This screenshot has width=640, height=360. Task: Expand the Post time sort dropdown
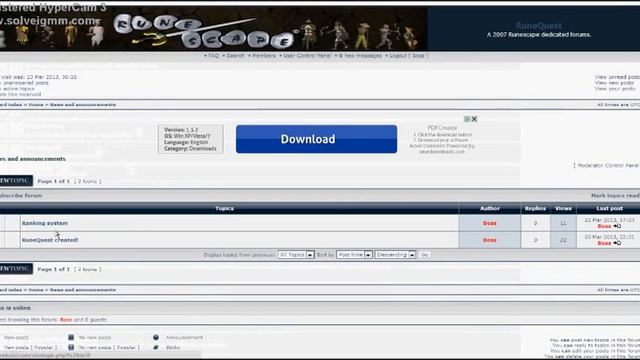coord(354,255)
